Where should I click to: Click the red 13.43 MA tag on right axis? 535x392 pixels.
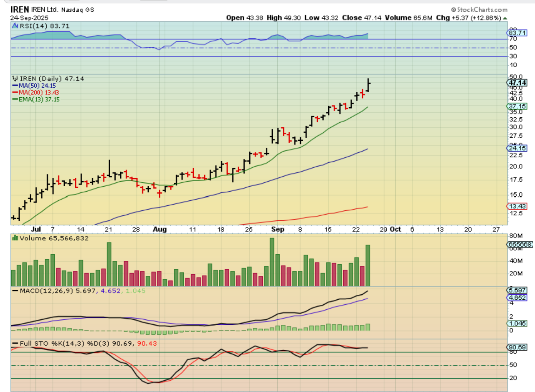pyautogui.click(x=516, y=207)
